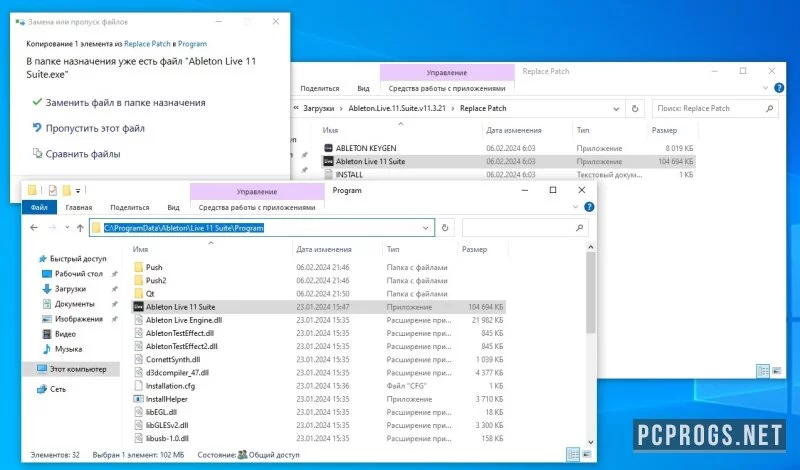Open Вид tab in Program window

pyautogui.click(x=173, y=207)
